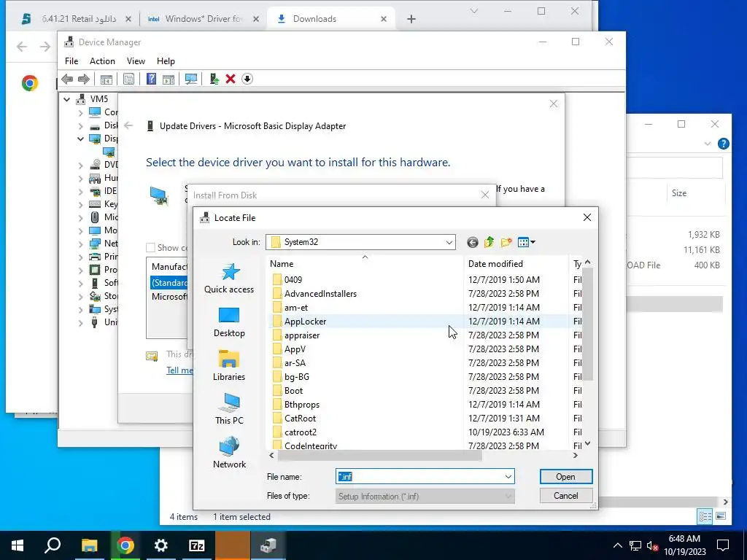Click Scan for hardware changes monitor icon
The height and width of the screenshot is (560, 747).
191,79
